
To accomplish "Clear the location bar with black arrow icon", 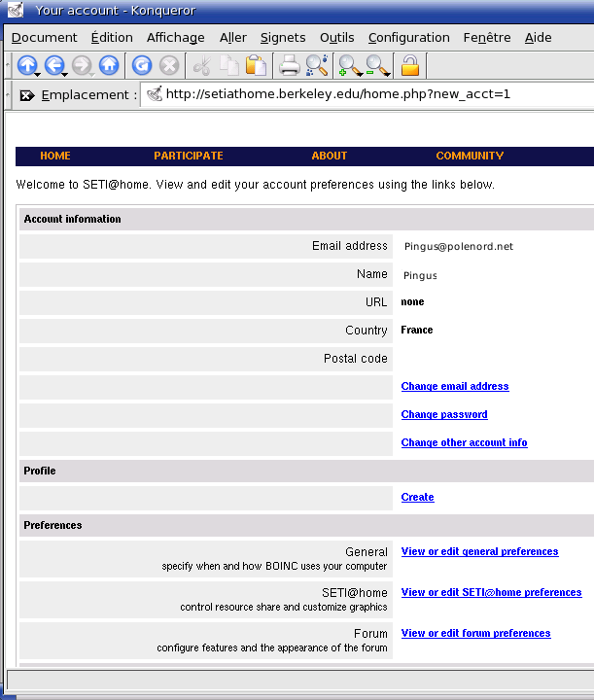I will click(26, 95).
